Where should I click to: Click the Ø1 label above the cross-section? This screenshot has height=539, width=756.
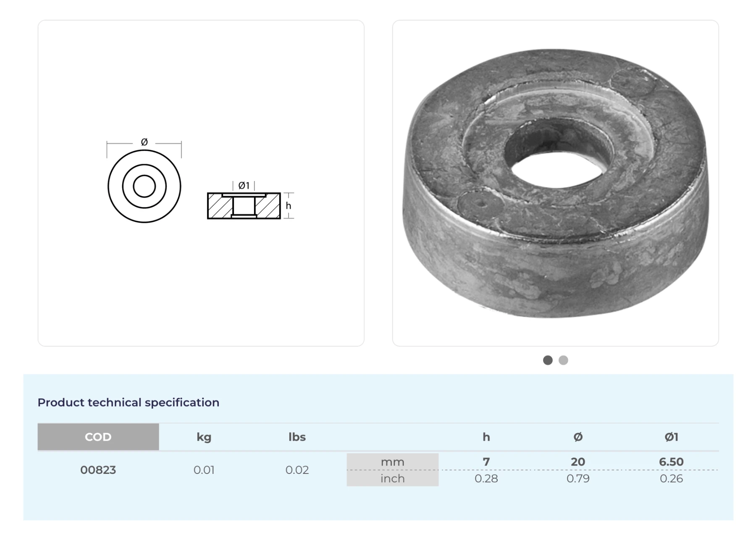pyautogui.click(x=244, y=185)
